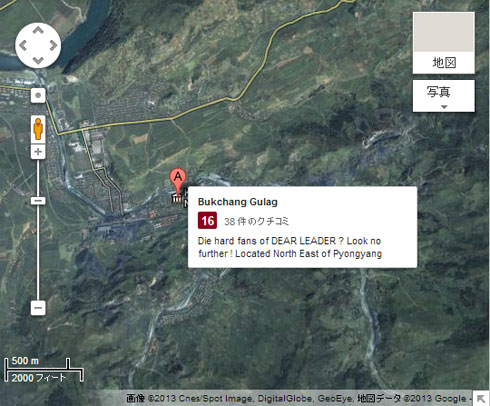Expand the 写真 dropdown arrow
This screenshot has width=490, height=406.
(x=444, y=107)
